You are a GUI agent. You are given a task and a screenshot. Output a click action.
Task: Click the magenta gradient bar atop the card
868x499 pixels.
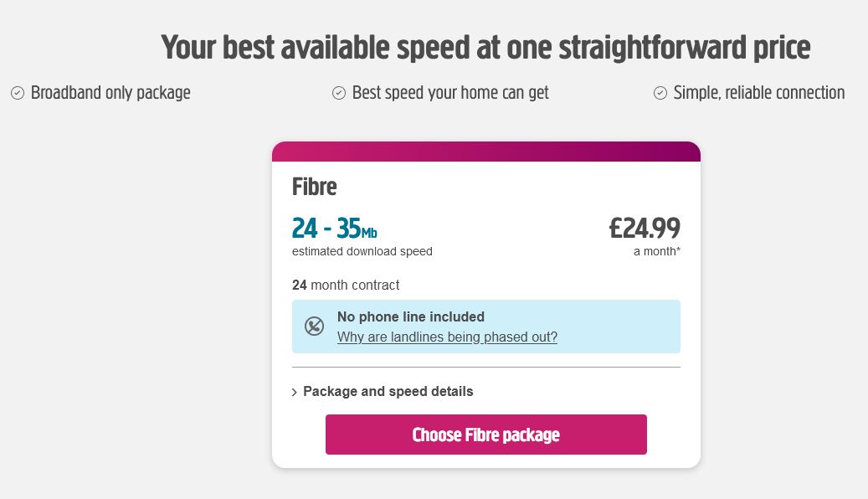click(x=485, y=152)
